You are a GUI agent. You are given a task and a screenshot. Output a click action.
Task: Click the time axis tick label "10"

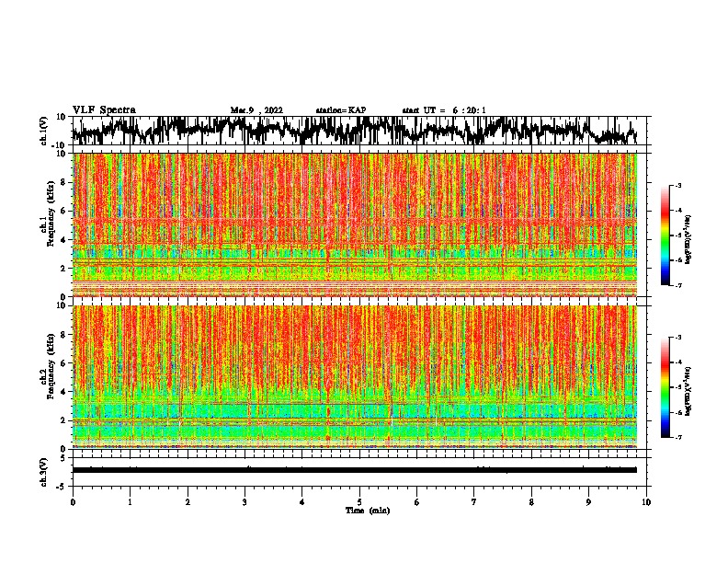(646, 502)
